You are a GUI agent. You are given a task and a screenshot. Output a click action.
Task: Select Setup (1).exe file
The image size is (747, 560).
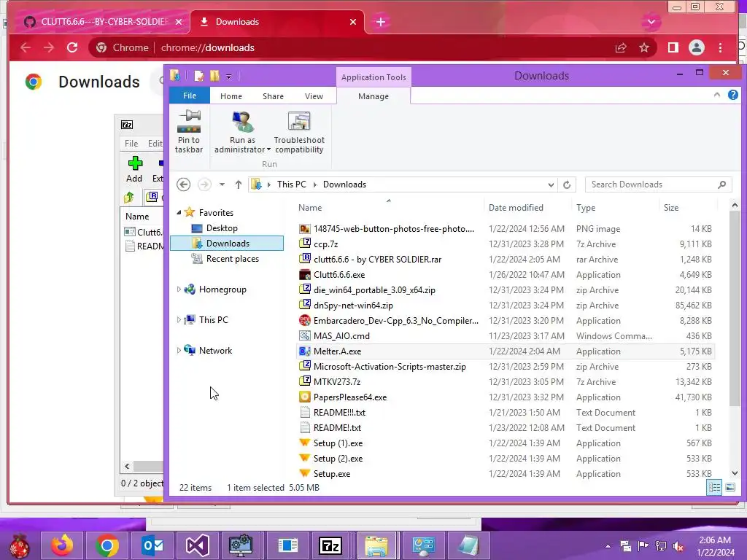[x=338, y=443]
